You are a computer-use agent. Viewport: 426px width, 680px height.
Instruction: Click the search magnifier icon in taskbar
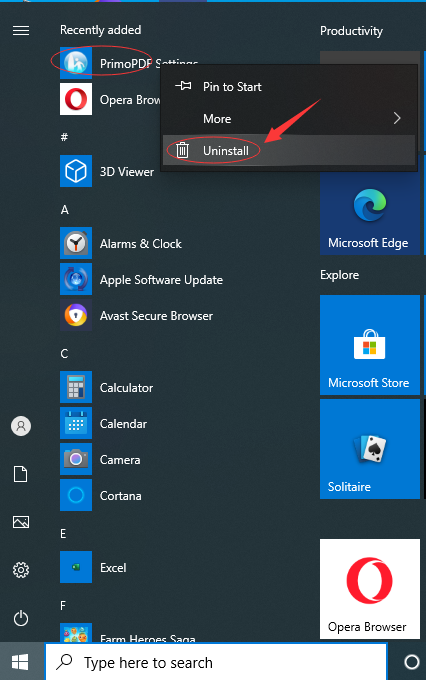tap(65, 662)
